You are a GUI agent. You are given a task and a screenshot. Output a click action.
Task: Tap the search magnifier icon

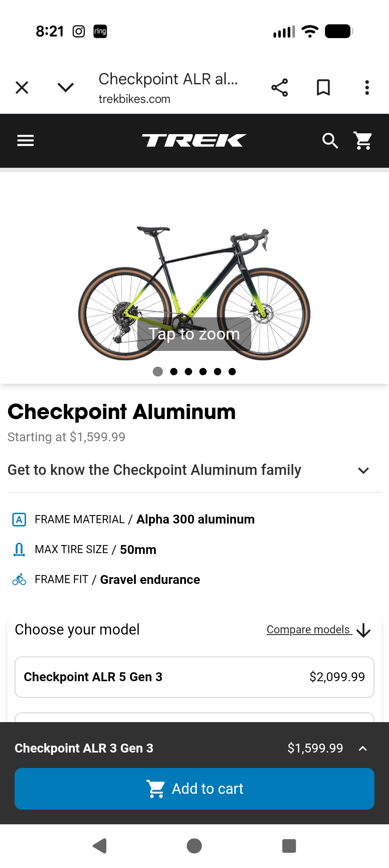click(x=330, y=141)
